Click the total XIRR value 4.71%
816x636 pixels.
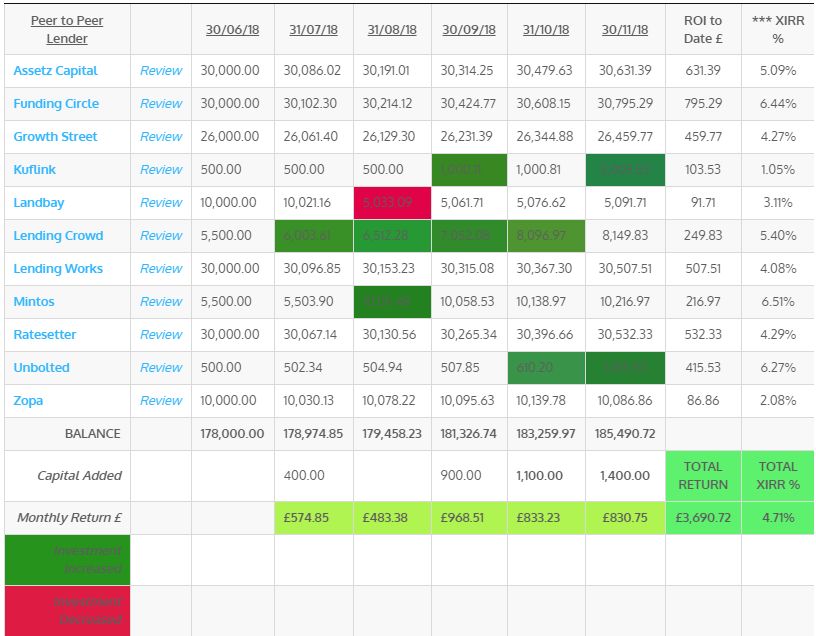(778, 518)
